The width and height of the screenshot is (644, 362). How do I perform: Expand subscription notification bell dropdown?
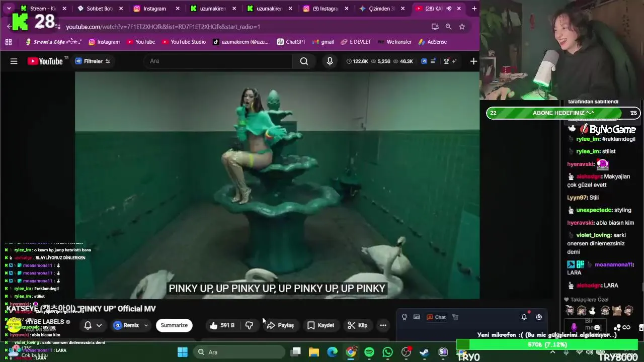(93, 325)
